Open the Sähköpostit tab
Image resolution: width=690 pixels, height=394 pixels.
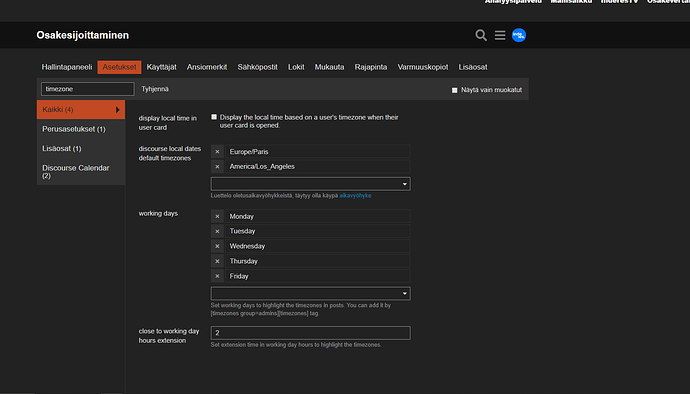pyautogui.click(x=257, y=67)
